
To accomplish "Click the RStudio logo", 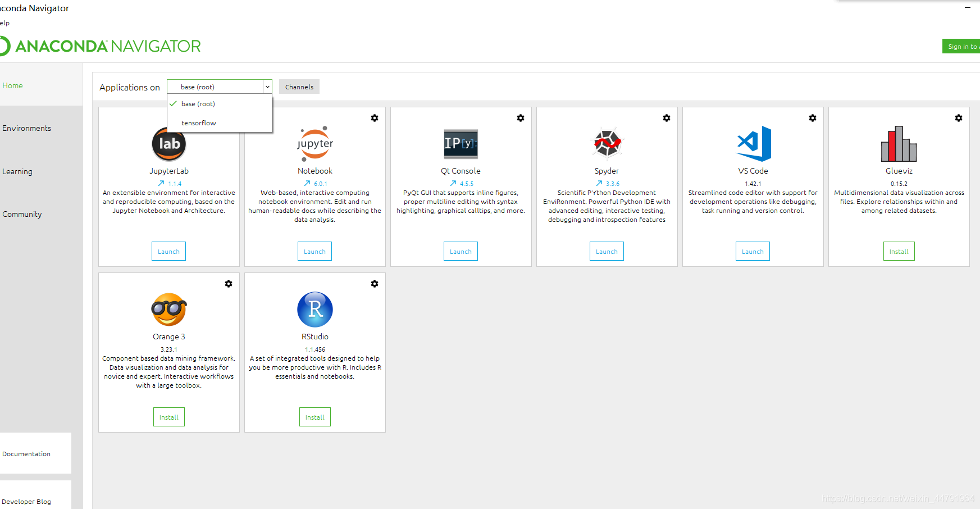I will 315,310.
